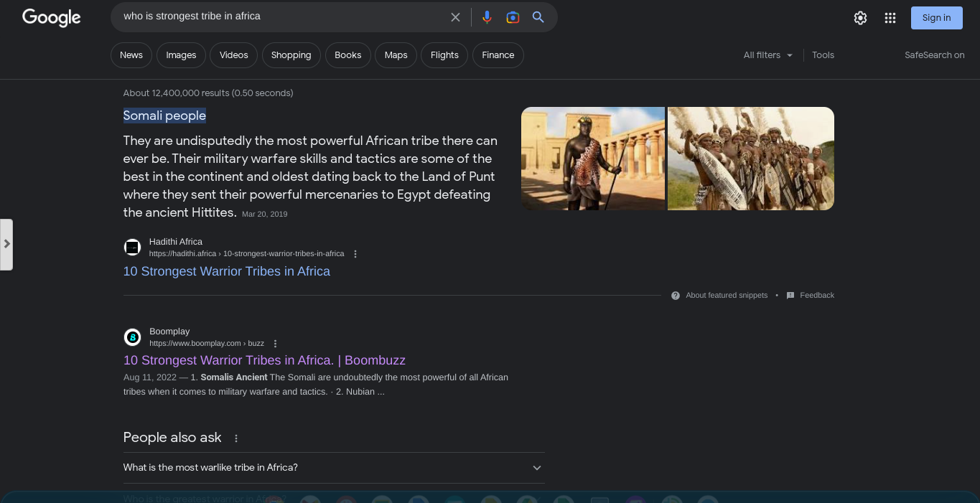980x503 pixels.
Task: Click the hadithi.africa URL breadcrumb
Action: click(x=246, y=254)
